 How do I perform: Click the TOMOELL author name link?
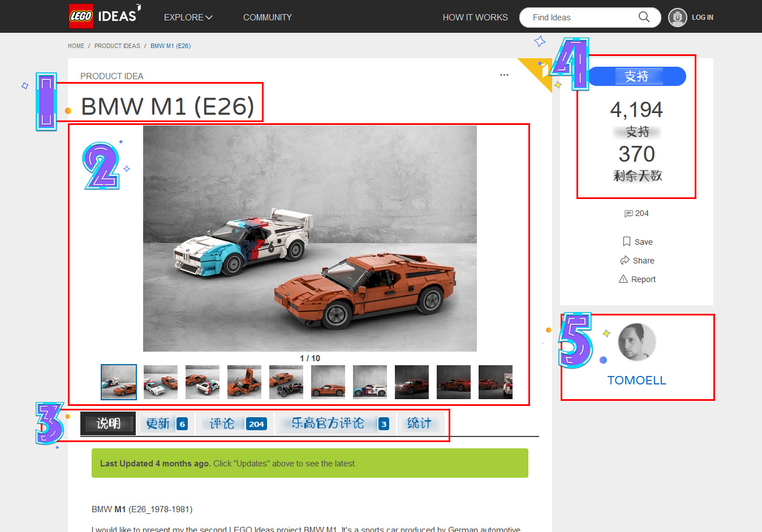click(x=636, y=380)
